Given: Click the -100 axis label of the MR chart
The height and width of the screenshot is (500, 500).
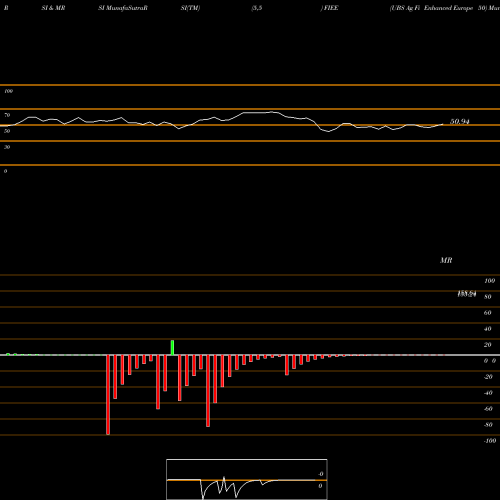Looking at the screenshot, I should (490, 441).
